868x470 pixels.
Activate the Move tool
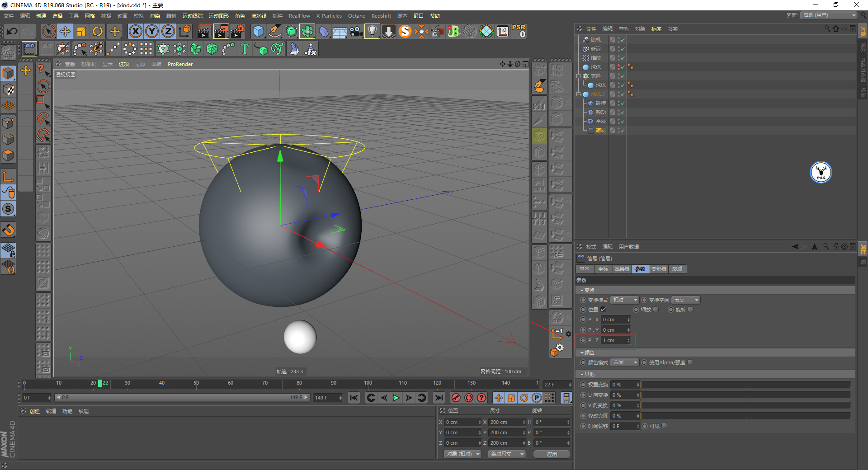coord(65,31)
